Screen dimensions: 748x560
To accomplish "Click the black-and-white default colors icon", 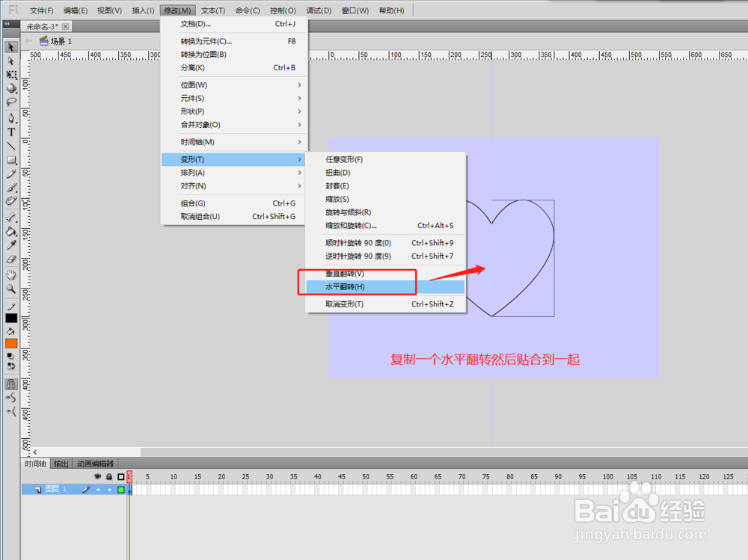I will (10, 356).
